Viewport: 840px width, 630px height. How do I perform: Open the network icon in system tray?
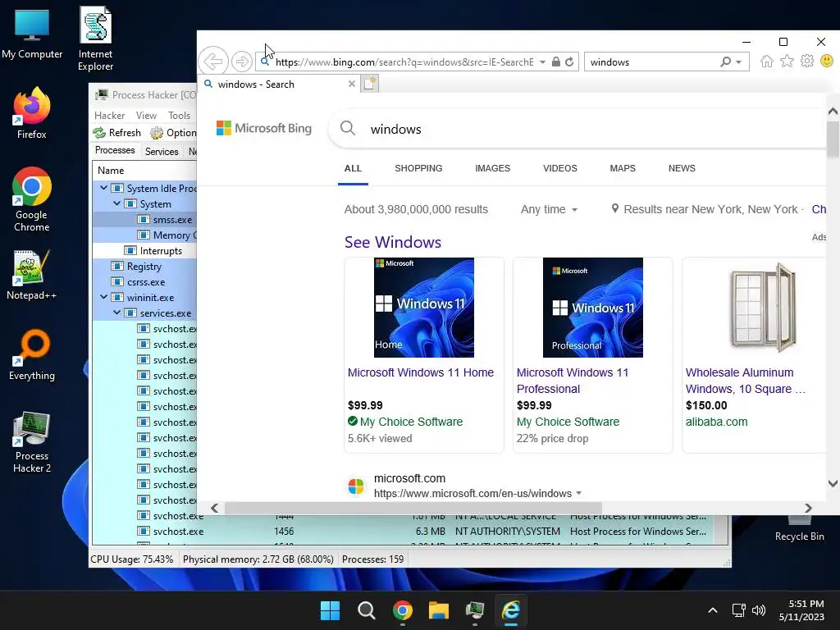coord(739,610)
